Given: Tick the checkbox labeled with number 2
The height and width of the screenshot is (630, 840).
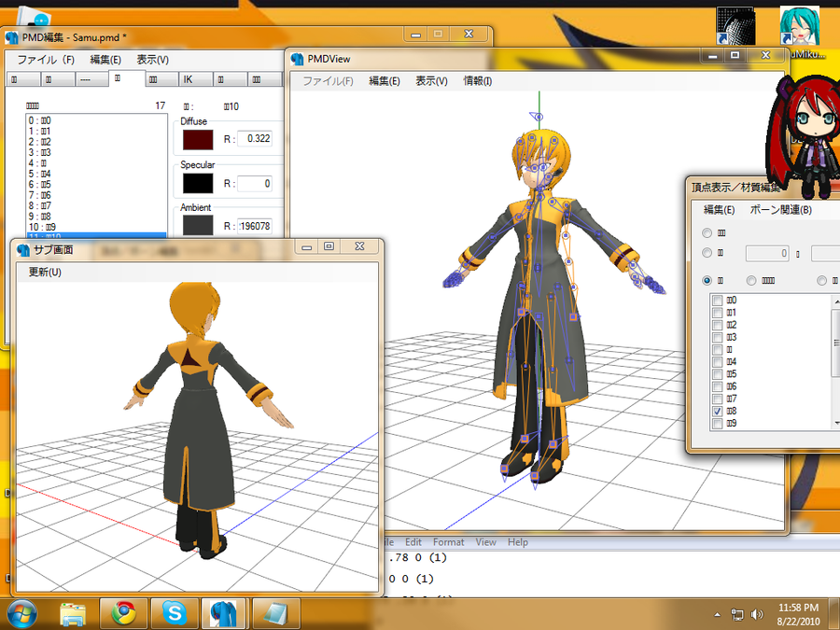Looking at the screenshot, I should [718, 325].
